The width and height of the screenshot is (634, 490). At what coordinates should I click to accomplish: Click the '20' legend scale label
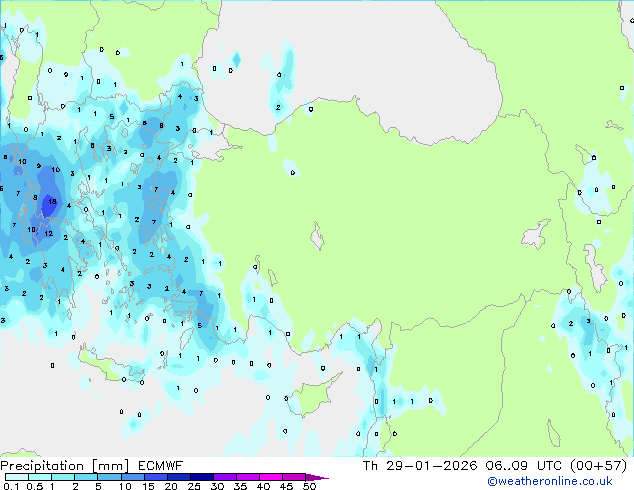(171, 486)
